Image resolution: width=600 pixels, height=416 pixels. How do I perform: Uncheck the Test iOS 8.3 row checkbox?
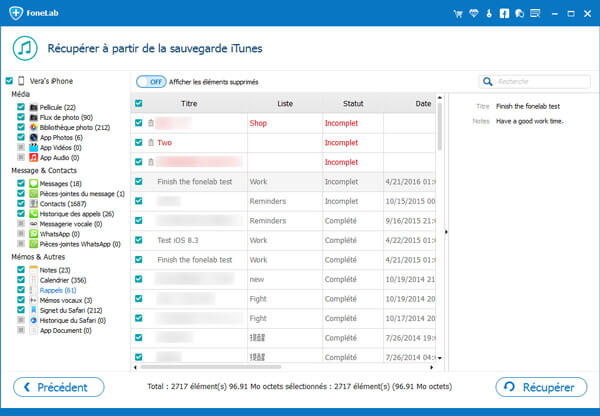point(139,240)
